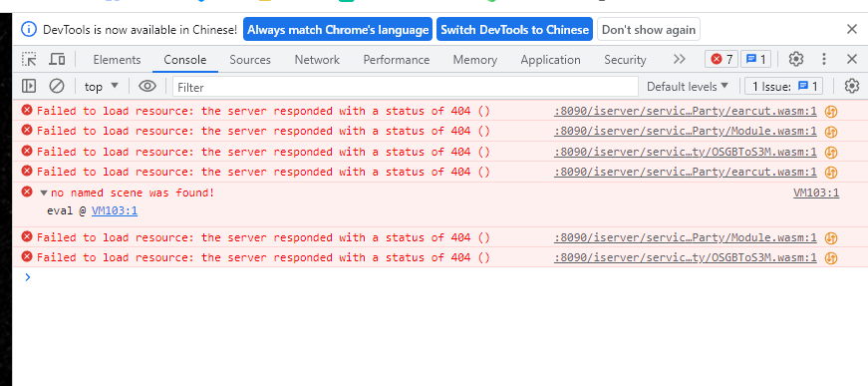Click the AI icon beside OSGBToS3M.wasm last row
The width and height of the screenshot is (868, 386).
point(830,258)
